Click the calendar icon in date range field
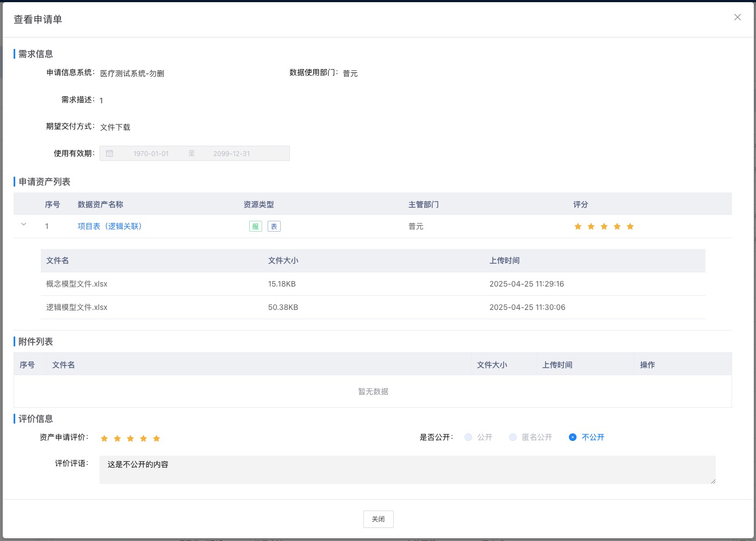The width and height of the screenshot is (756, 541). tap(109, 153)
